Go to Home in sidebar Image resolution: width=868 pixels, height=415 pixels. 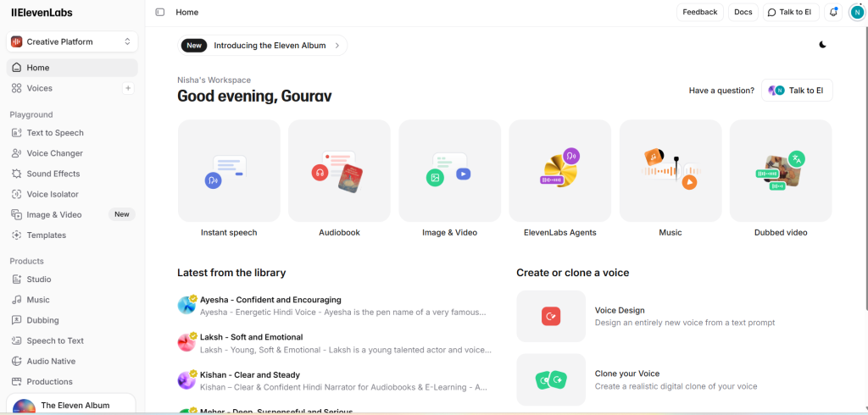72,68
